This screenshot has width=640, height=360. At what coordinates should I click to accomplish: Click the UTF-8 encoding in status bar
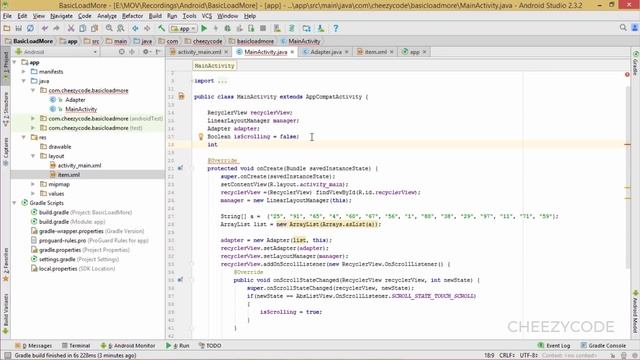(529, 355)
